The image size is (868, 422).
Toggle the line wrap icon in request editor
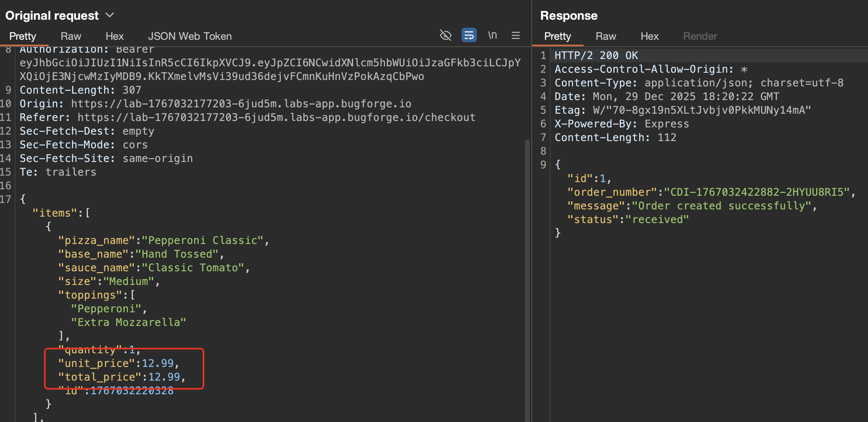click(469, 35)
